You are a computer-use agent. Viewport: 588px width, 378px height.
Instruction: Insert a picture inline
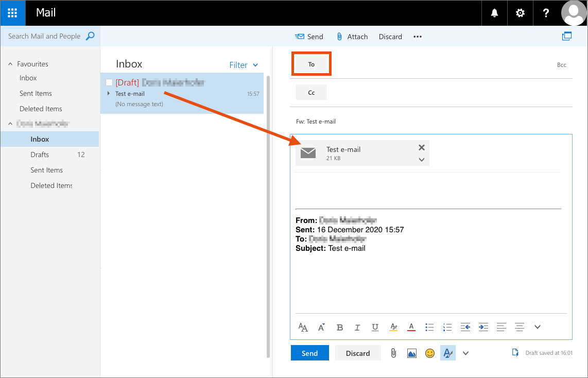click(411, 353)
